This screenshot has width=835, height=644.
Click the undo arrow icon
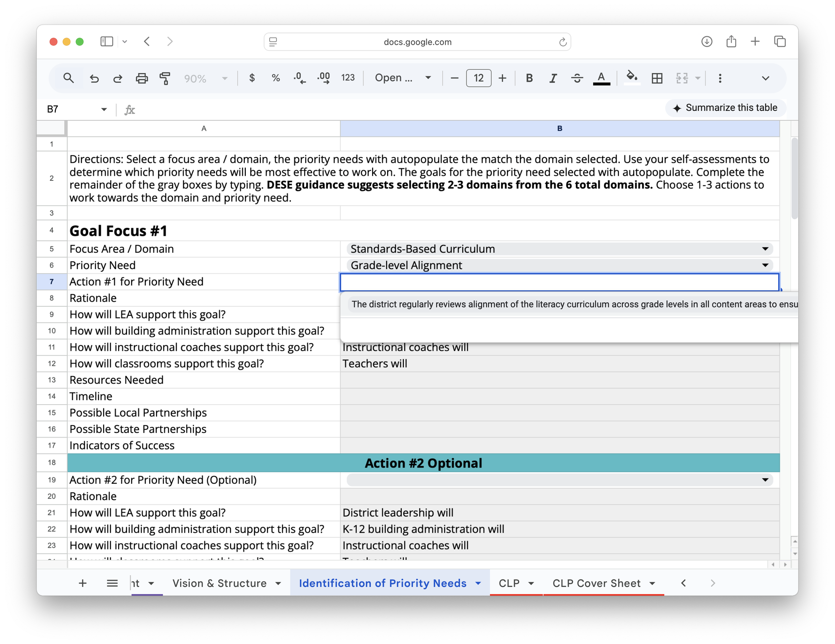click(94, 79)
